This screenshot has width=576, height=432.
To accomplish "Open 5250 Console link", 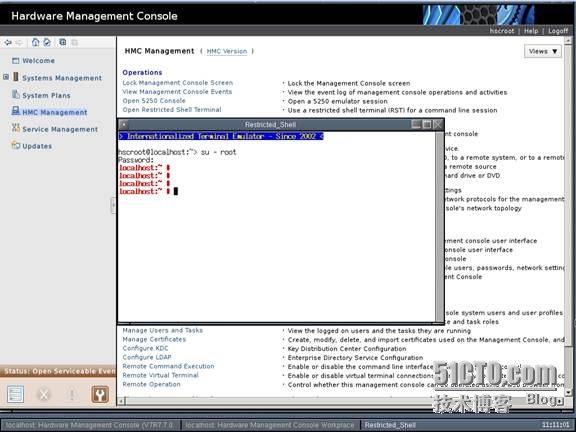I will click(154, 101).
